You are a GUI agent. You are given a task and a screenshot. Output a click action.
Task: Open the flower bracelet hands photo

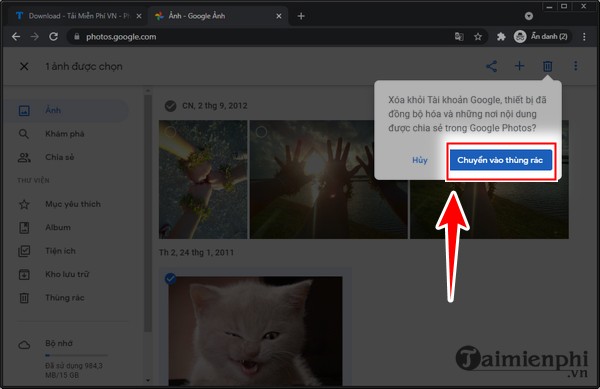coord(203,180)
